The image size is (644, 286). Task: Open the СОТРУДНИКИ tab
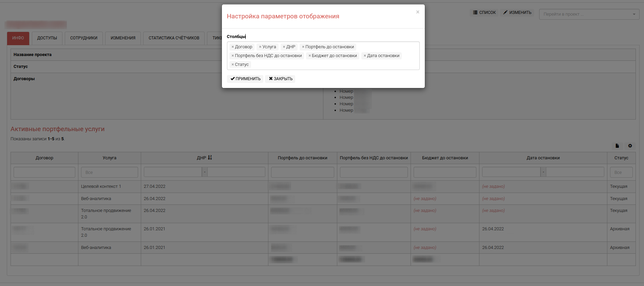(84, 38)
